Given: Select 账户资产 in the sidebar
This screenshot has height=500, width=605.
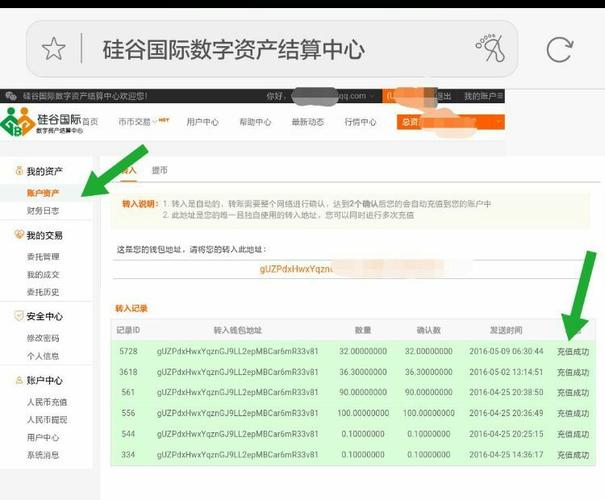Looking at the screenshot, I should click(x=43, y=193).
